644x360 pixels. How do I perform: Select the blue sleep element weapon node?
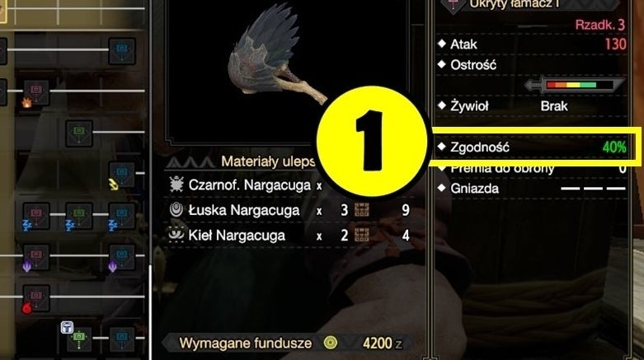tap(122, 216)
